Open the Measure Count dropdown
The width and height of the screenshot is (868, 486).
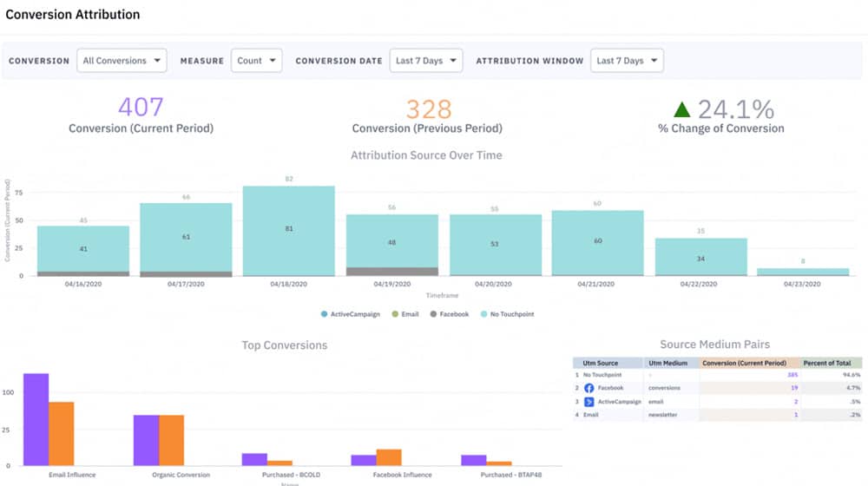coord(256,61)
